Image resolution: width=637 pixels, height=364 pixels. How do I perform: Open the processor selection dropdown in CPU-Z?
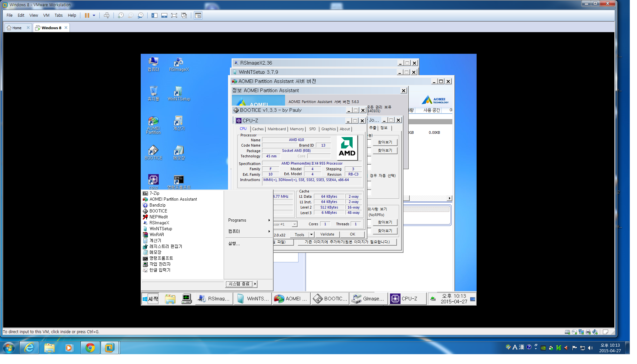[x=294, y=224]
